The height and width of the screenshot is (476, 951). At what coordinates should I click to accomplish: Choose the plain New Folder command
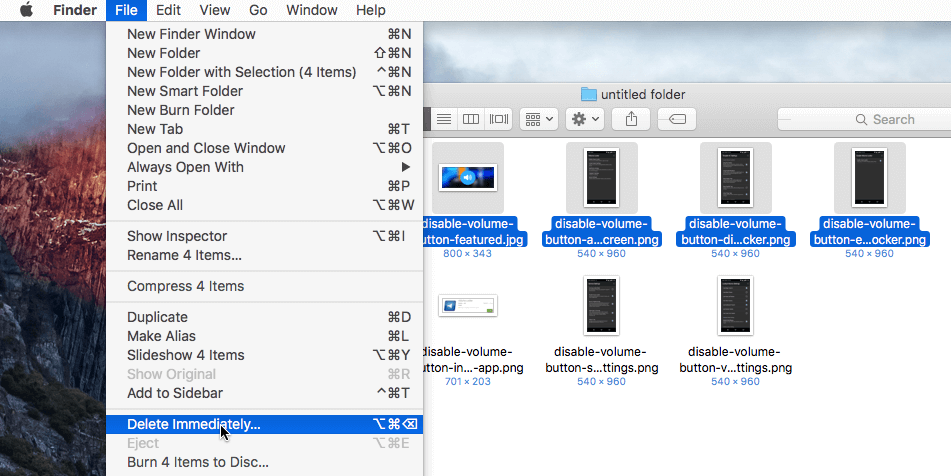point(264,53)
